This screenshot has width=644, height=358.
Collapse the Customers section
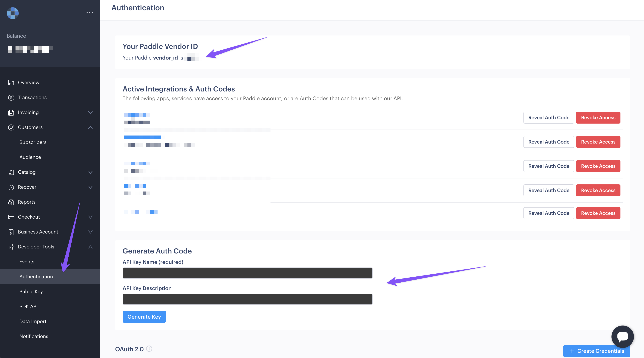click(x=90, y=127)
